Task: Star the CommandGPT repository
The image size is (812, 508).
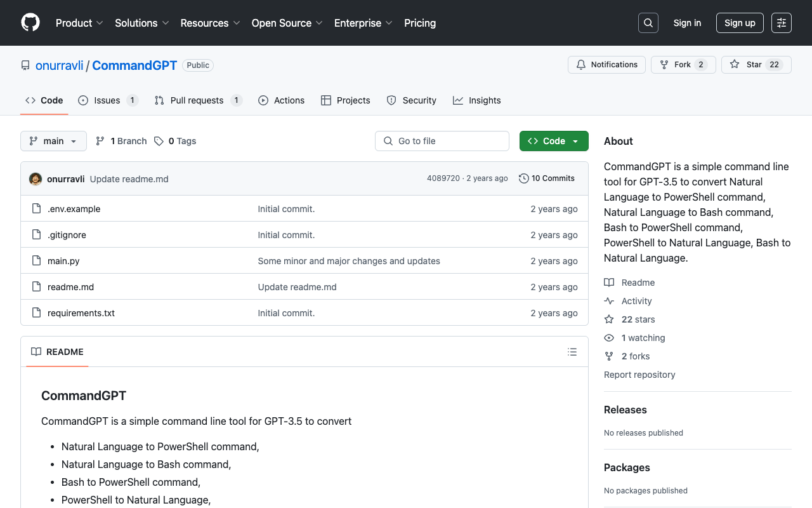Action: click(756, 65)
